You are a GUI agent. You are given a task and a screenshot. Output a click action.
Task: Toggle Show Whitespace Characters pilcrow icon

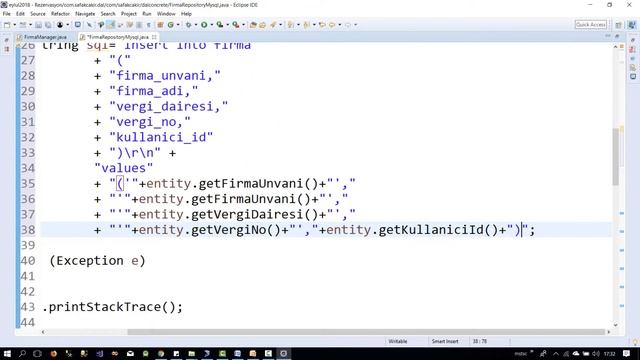[x=149, y=25]
